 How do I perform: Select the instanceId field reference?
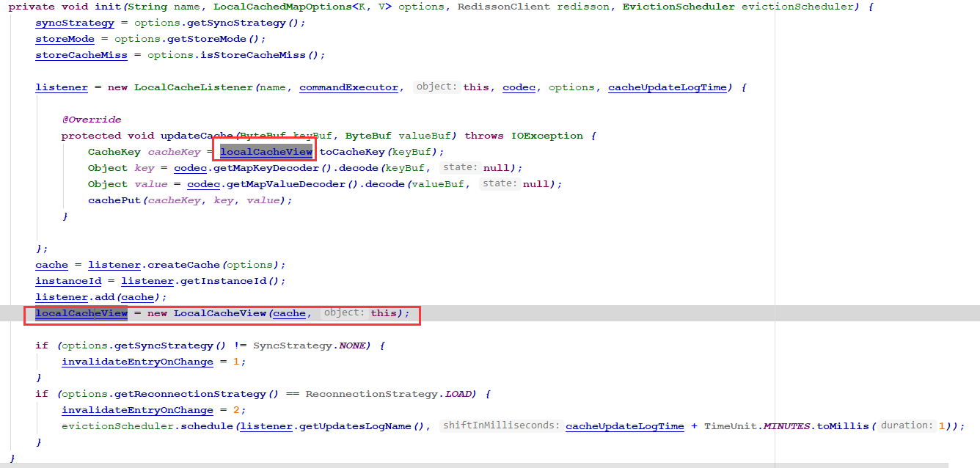[68, 280]
